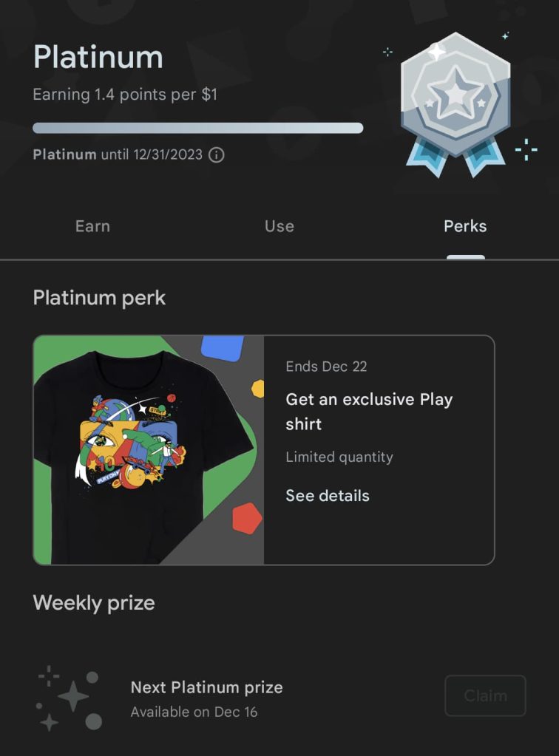Image resolution: width=559 pixels, height=756 pixels.
Task: Click the large Platinum heading
Action: pos(98,58)
